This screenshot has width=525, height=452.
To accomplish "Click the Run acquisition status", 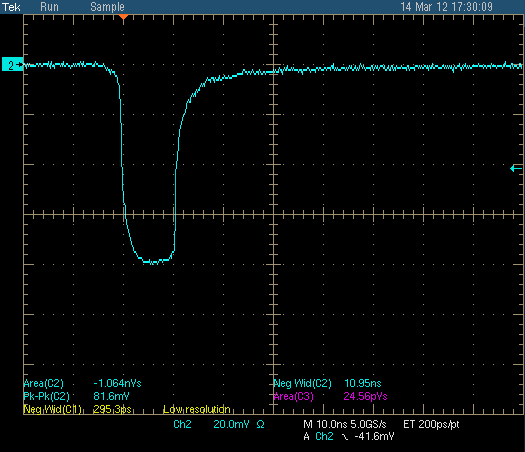I will pyautogui.click(x=49, y=7).
